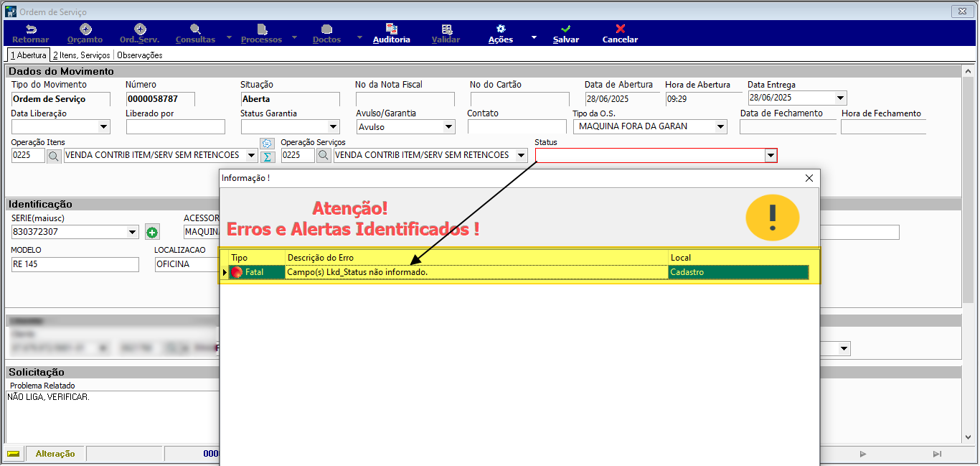Open the Avulso/Garantia dropdown
The height and width of the screenshot is (466, 980).
(x=448, y=127)
